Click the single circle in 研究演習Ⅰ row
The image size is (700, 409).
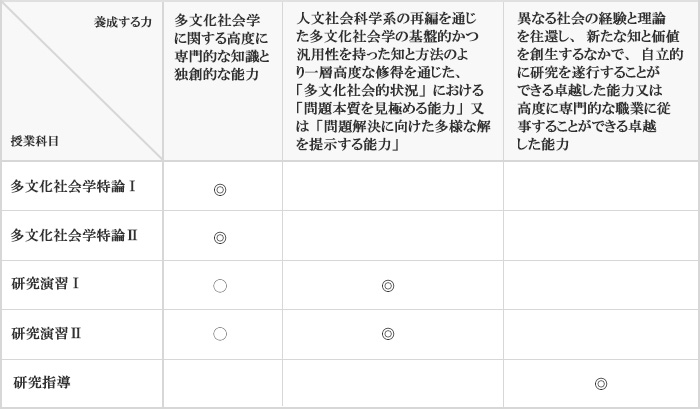click(220, 286)
